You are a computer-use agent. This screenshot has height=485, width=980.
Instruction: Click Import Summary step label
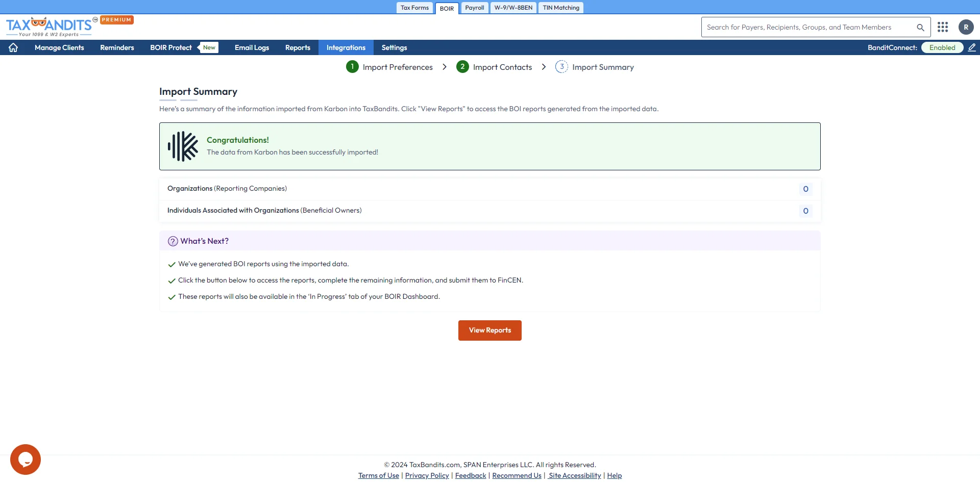(603, 67)
